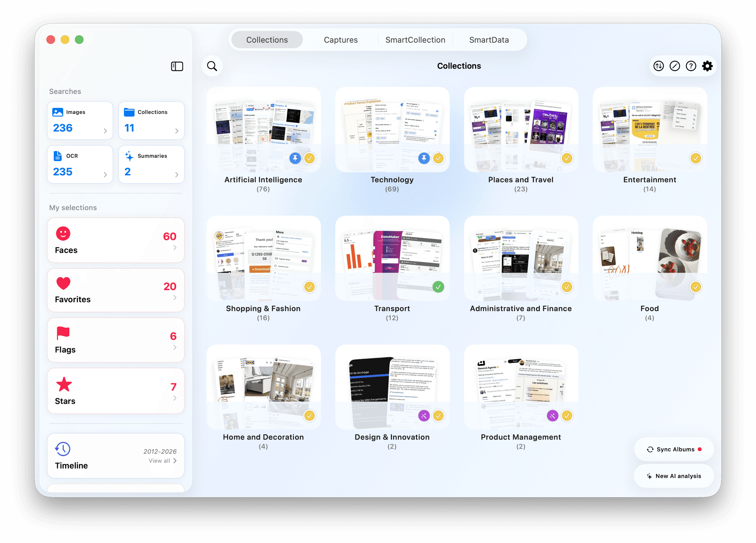Switch to the SmartData tab
Image resolution: width=756 pixels, height=543 pixels.
(x=489, y=40)
